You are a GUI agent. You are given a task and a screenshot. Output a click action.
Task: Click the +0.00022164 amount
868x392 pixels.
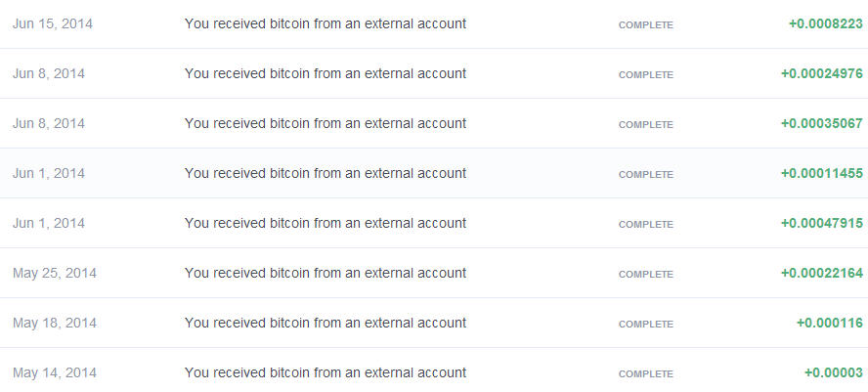coord(821,273)
